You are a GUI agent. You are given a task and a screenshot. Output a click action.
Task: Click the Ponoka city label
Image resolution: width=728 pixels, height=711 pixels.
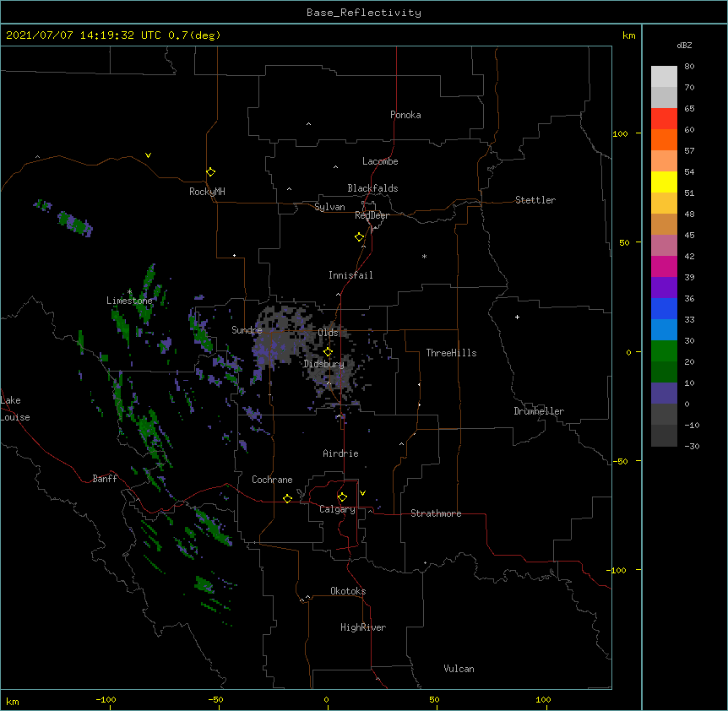point(405,115)
